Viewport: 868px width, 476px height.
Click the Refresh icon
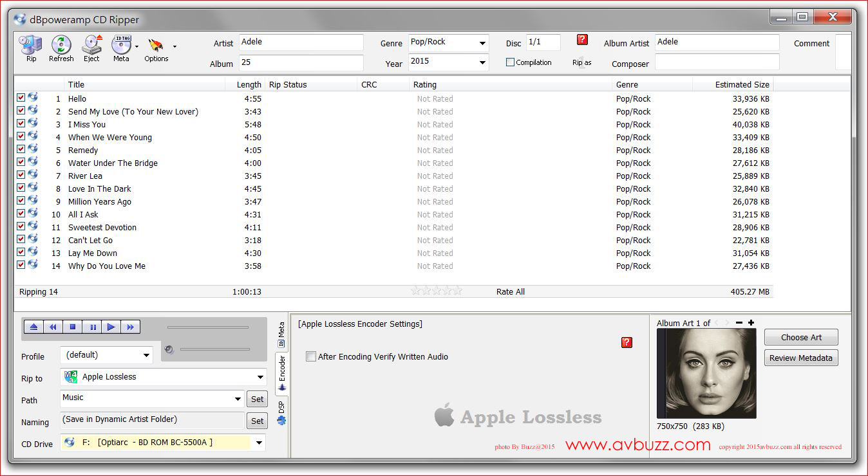pyautogui.click(x=61, y=47)
